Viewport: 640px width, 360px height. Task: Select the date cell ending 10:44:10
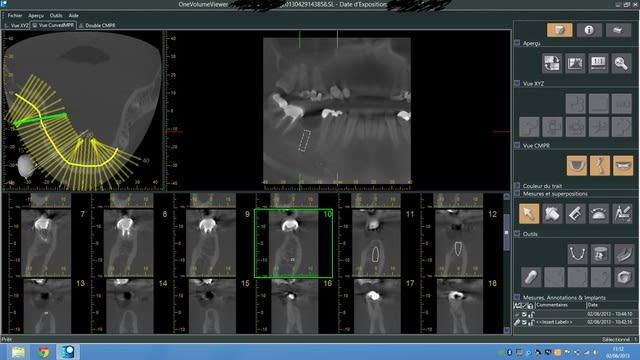tap(610, 314)
